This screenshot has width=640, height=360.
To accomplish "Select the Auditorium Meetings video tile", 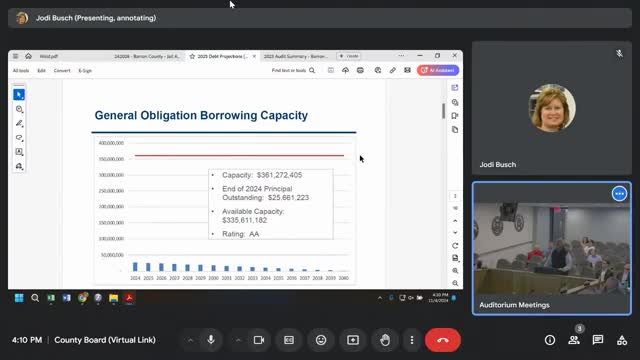I will (x=552, y=249).
